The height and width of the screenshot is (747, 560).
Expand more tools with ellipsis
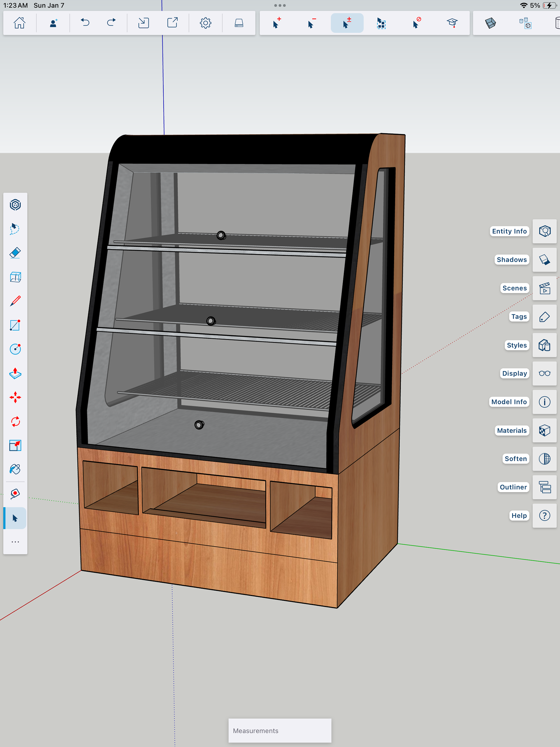(15, 542)
